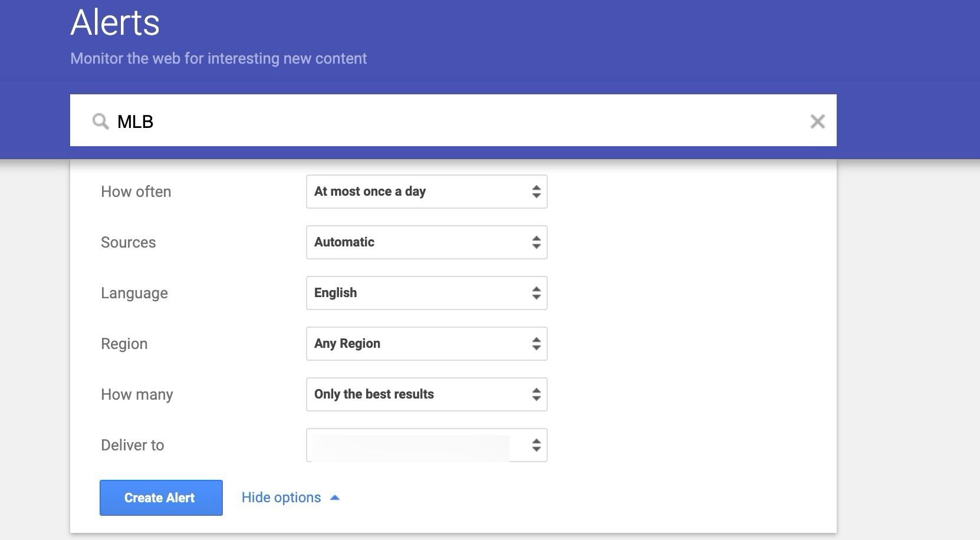Click the stepper arrows on Language
Screen dimensions: 980x540
[537, 293]
